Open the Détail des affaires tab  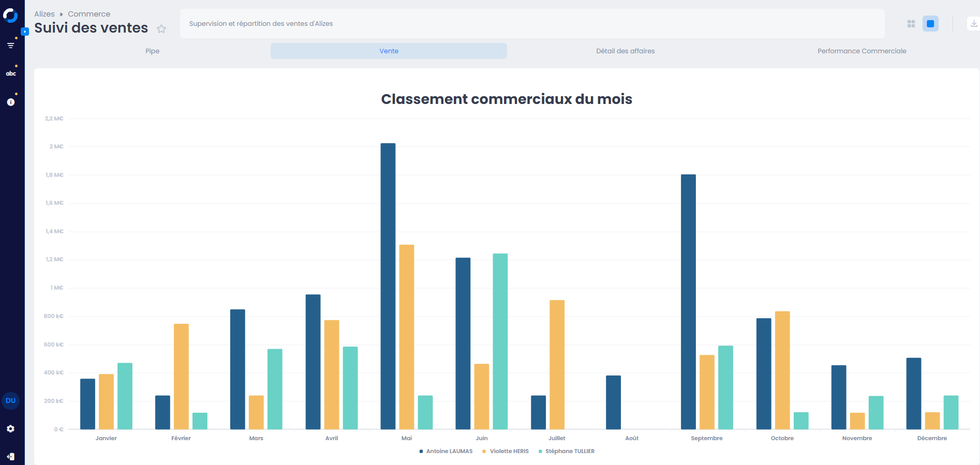click(x=625, y=51)
